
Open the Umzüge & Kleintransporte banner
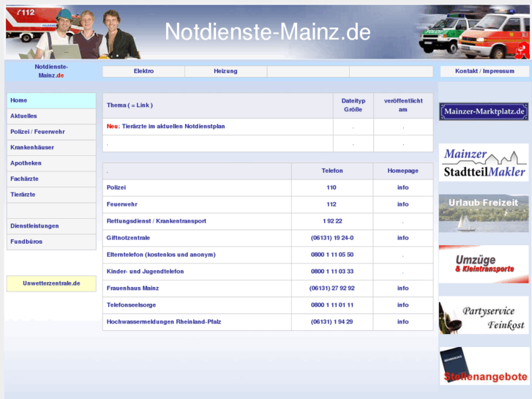484,264
